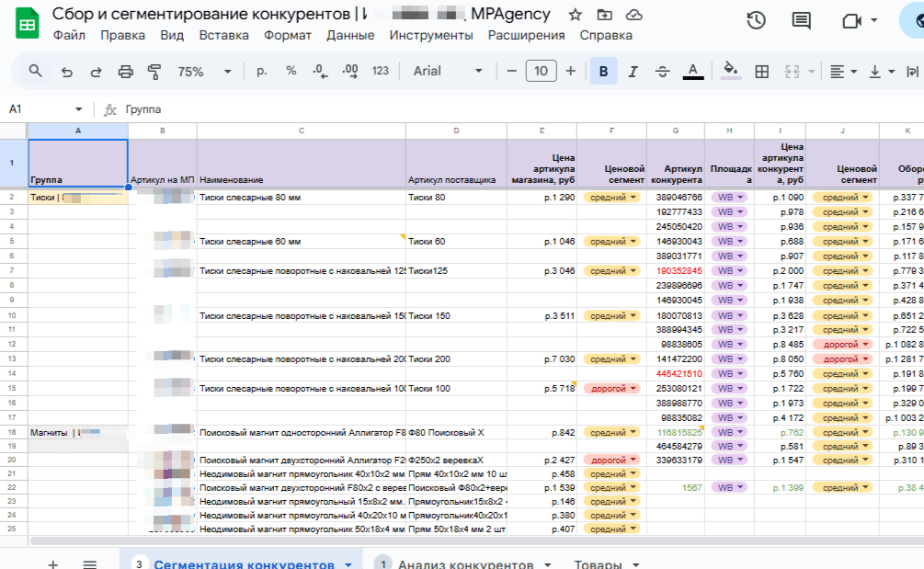Open horizontal align dropdown
924x569 pixels.
pos(843,72)
